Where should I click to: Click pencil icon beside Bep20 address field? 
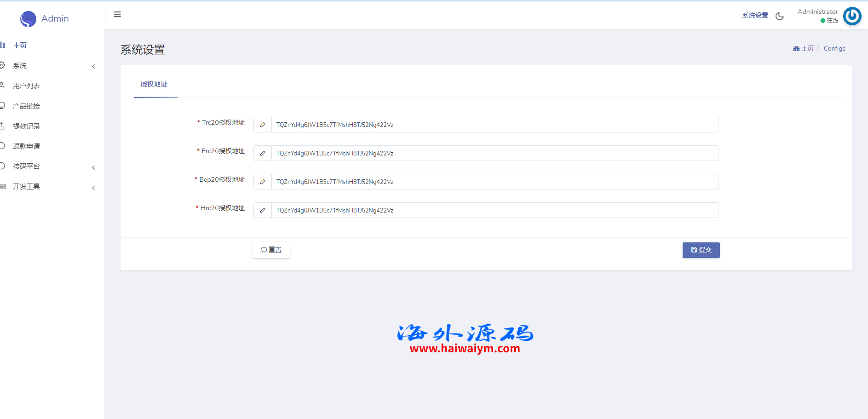coord(263,182)
